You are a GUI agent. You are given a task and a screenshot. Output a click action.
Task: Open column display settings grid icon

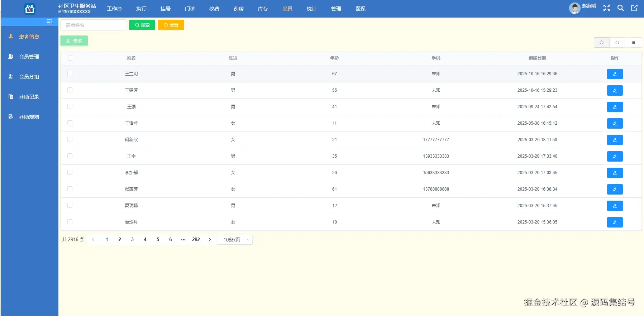pyautogui.click(x=633, y=43)
